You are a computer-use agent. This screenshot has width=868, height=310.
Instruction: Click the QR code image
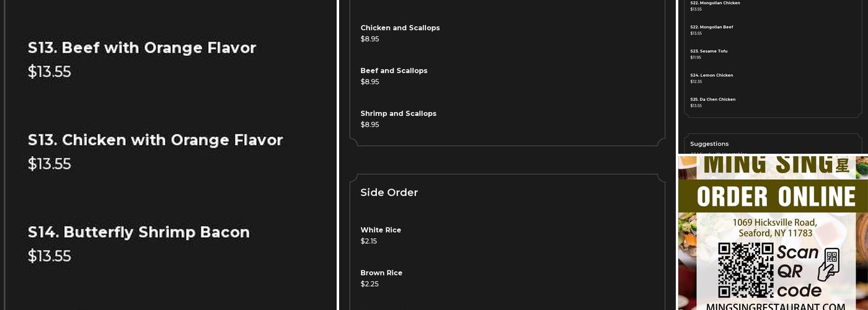(x=745, y=270)
